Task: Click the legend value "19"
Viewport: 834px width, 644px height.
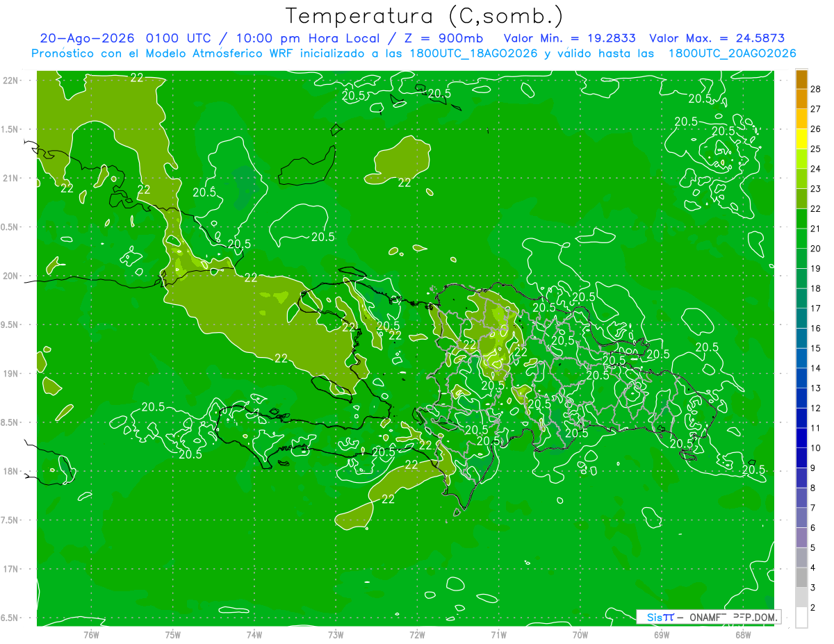Action: click(x=816, y=268)
